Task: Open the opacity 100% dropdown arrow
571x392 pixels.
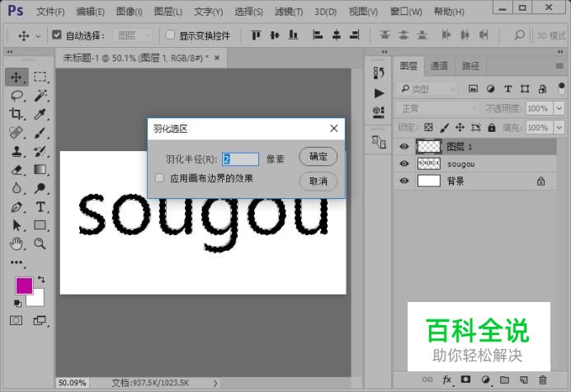Action: [x=559, y=109]
